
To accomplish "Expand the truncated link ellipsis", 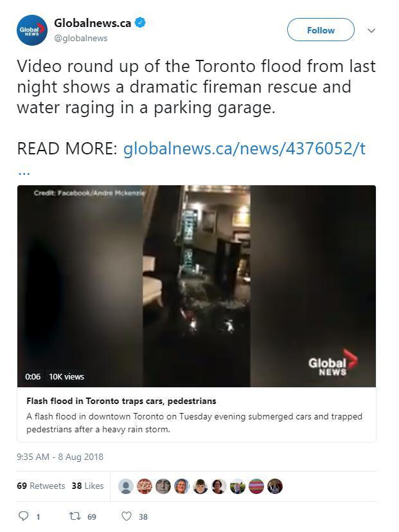I will 24,172.
